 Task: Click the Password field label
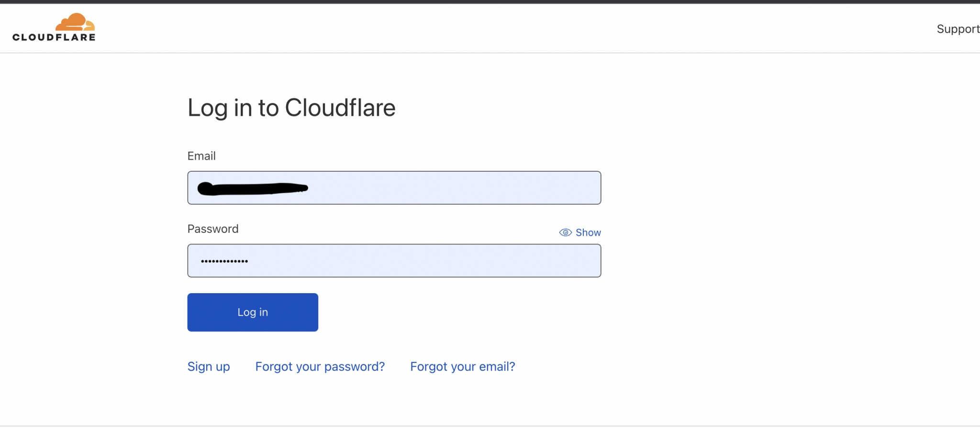[212, 229]
